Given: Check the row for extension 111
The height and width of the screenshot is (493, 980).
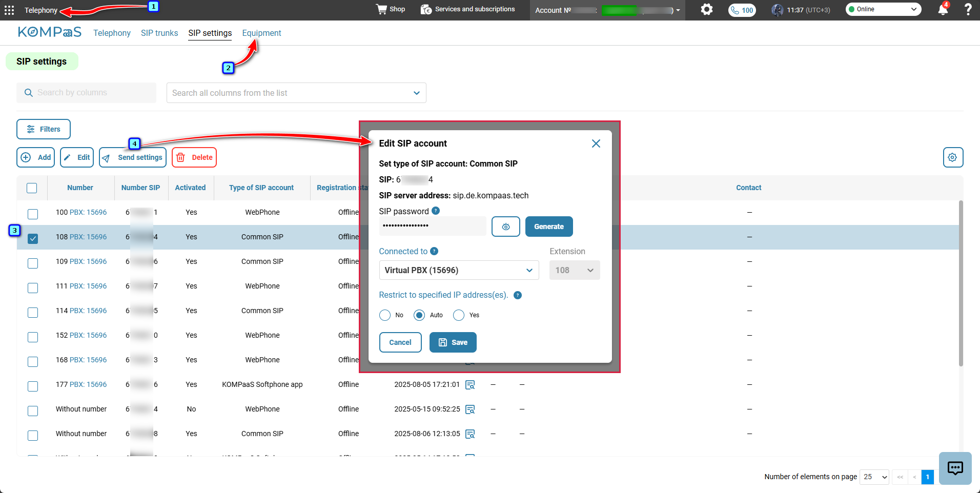Looking at the screenshot, I should (x=33, y=288).
